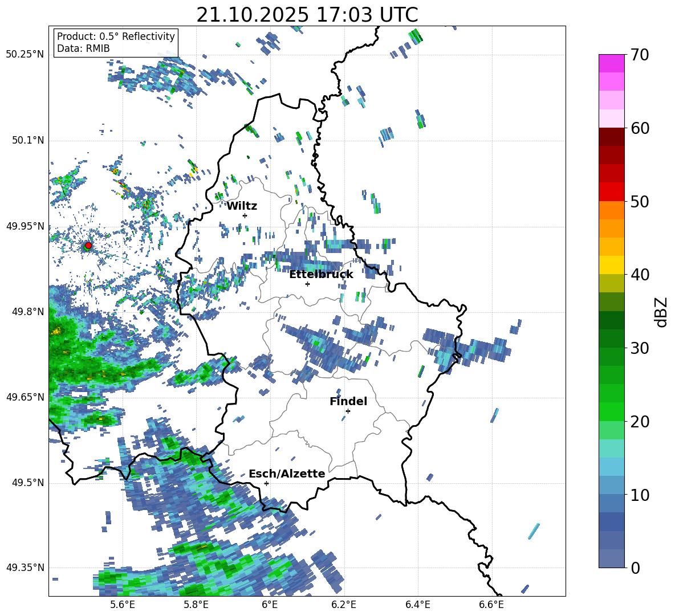The width and height of the screenshot is (675, 616).
Task: Click the 30 colorbar tick label
Action: [x=640, y=348]
